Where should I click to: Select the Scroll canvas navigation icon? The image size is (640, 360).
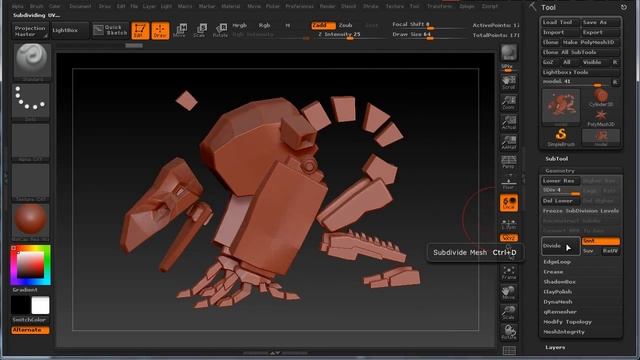pos(509,82)
